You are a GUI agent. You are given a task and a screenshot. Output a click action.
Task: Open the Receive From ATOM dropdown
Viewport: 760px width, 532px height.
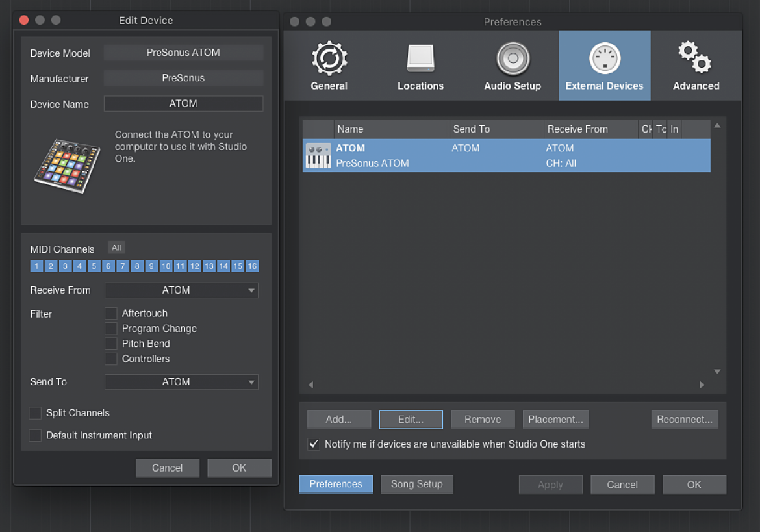coord(181,290)
